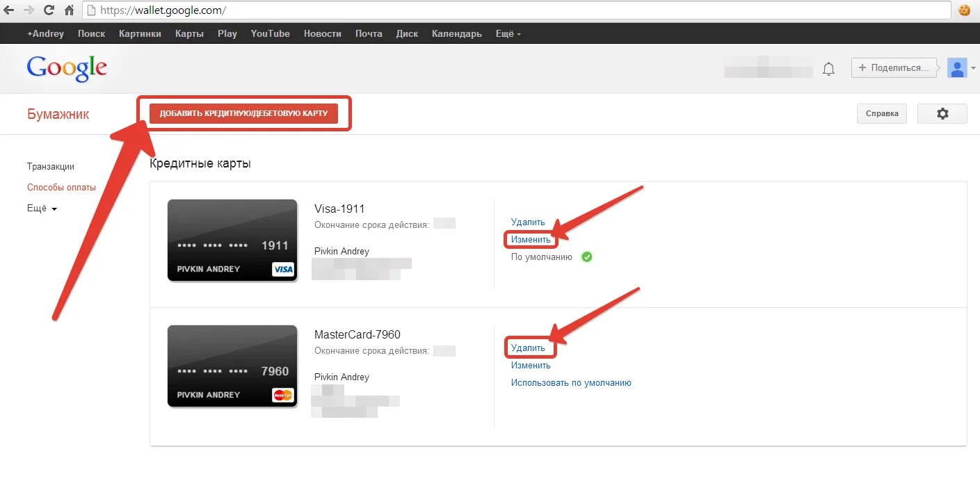
Task: Click the Visa logo on first card
Action: coord(283,269)
